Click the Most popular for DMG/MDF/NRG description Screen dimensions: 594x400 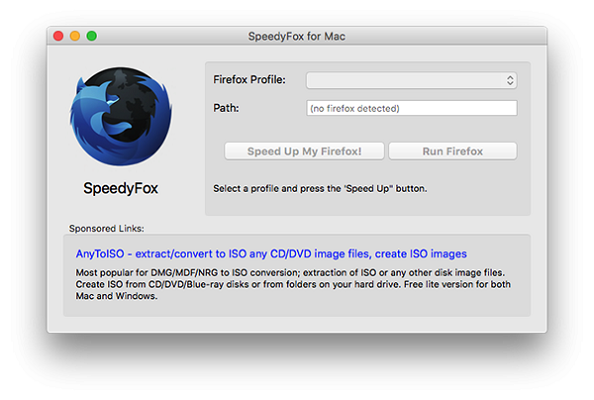[293, 284]
